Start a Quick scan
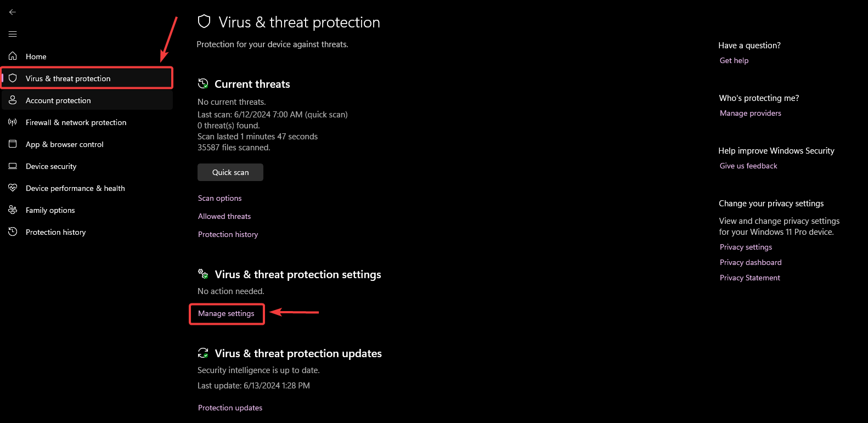 click(x=230, y=172)
